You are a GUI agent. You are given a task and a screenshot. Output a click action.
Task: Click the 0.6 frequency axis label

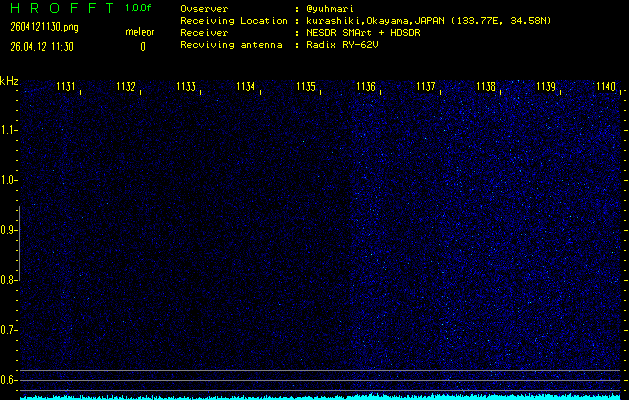tap(9, 380)
